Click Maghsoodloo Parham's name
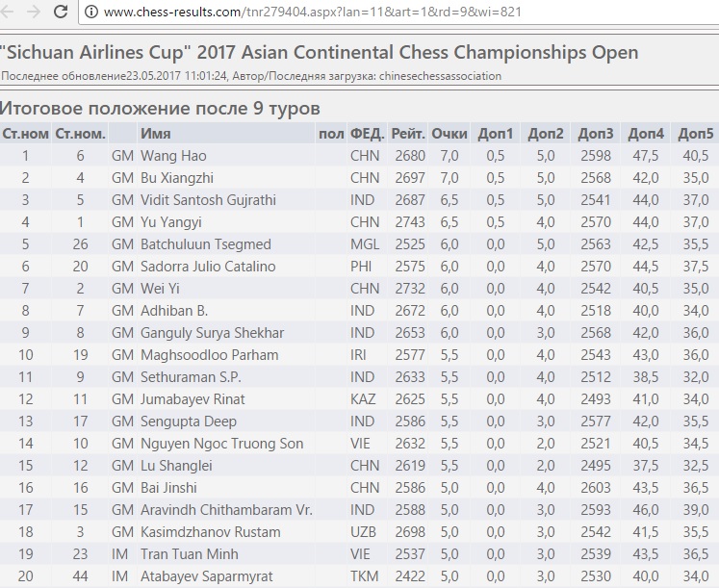Screen dimensions: 719x588 click(x=209, y=355)
